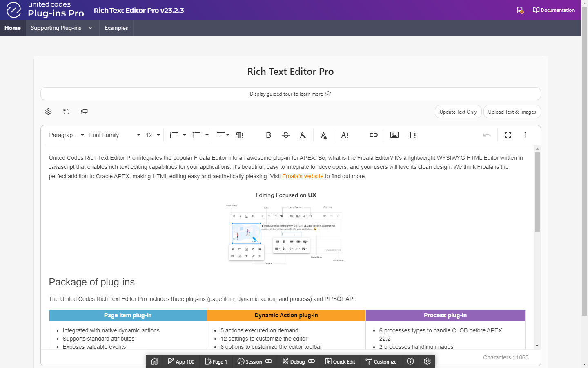Click the editor's vertical scrollbar thumb
The image size is (588, 368).
[x=537, y=192]
